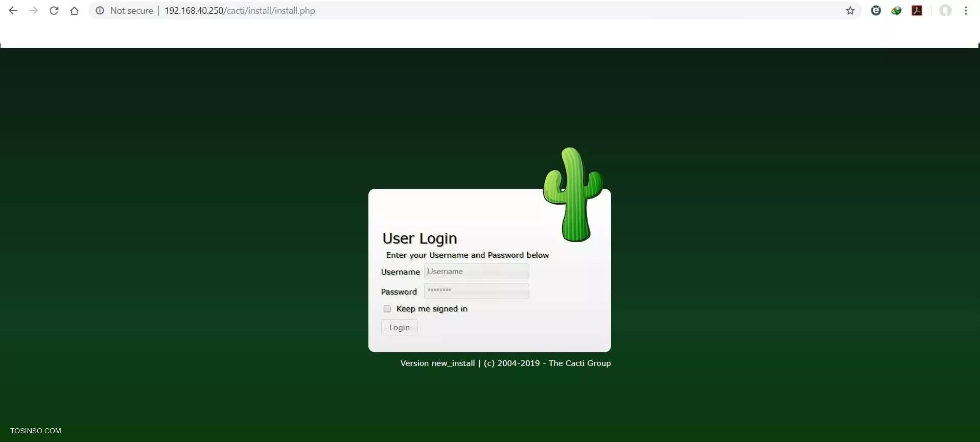Click the "Password" field label
980x442 pixels.
(x=399, y=292)
